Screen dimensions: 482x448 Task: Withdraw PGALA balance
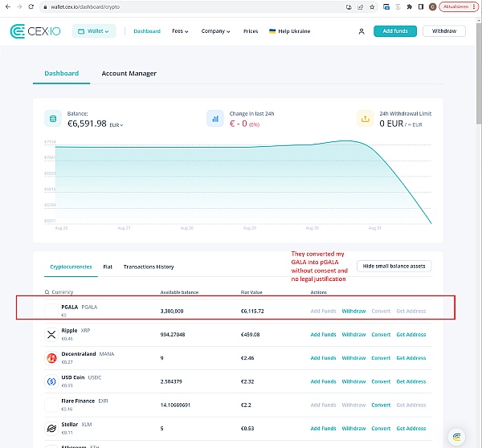click(x=353, y=311)
